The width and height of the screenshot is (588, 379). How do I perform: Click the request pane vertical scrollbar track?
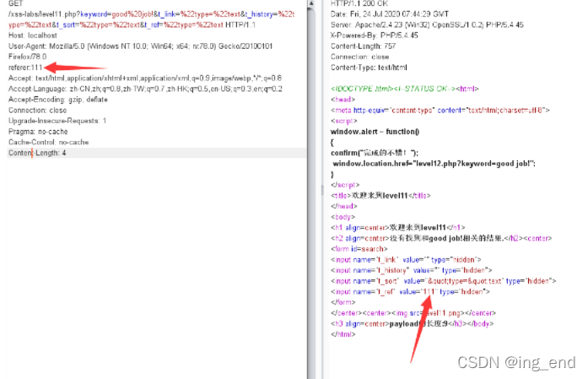[311, 193]
